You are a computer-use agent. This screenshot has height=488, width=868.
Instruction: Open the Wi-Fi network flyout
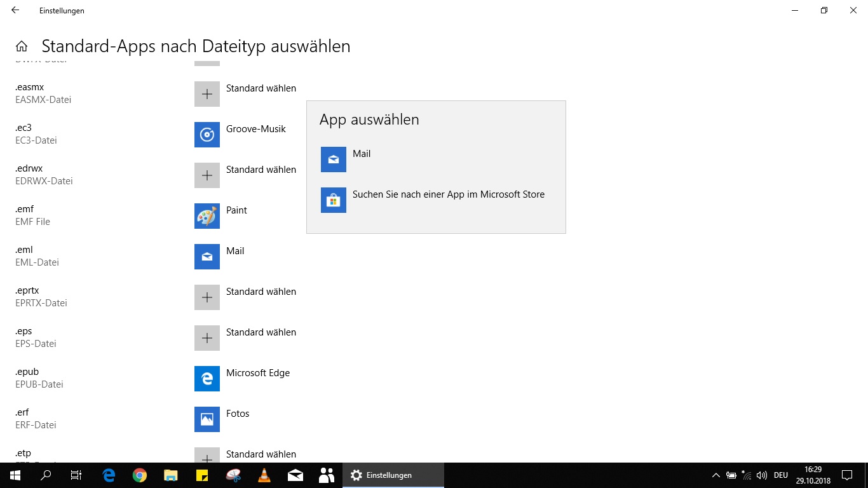click(x=747, y=475)
